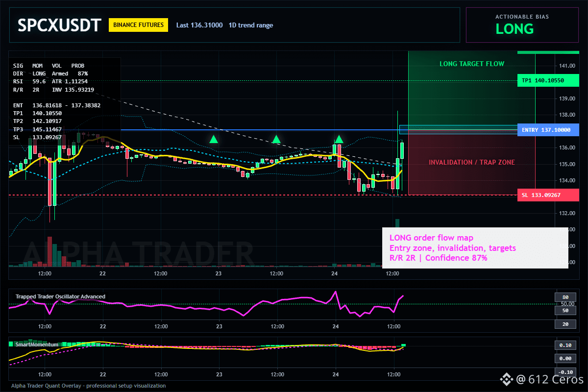Select the Trapped Trader Oscillator Advanced label
This screenshot has height=392, width=588.
click(60, 296)
